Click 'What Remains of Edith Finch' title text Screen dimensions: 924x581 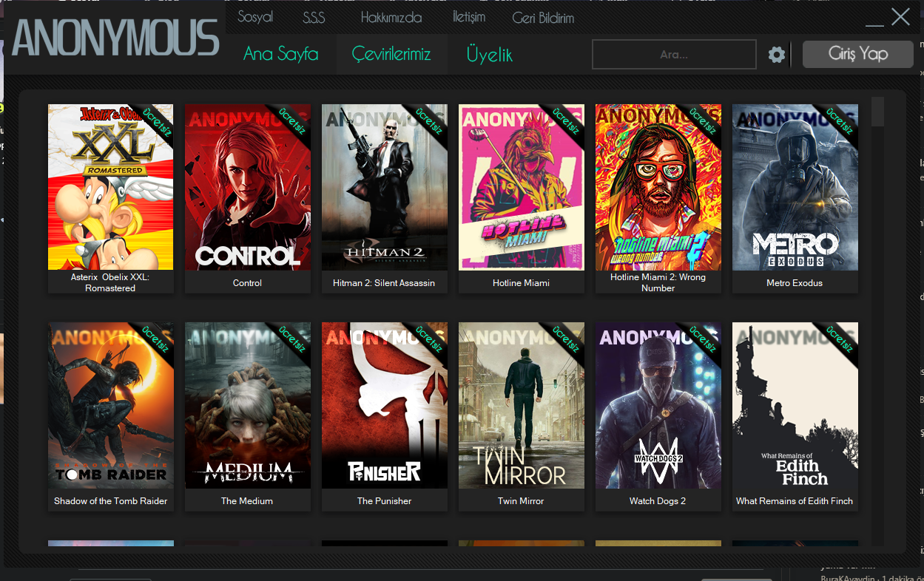click(795, 501)
